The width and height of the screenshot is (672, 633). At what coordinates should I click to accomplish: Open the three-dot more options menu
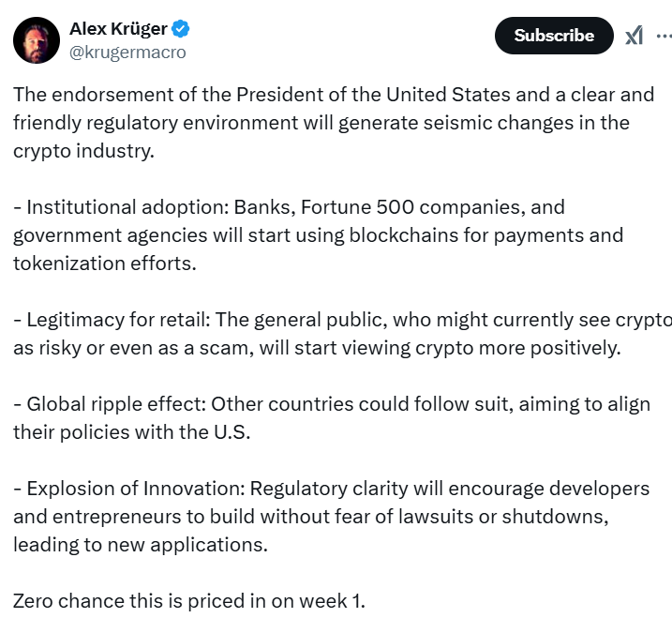(663, 36)
